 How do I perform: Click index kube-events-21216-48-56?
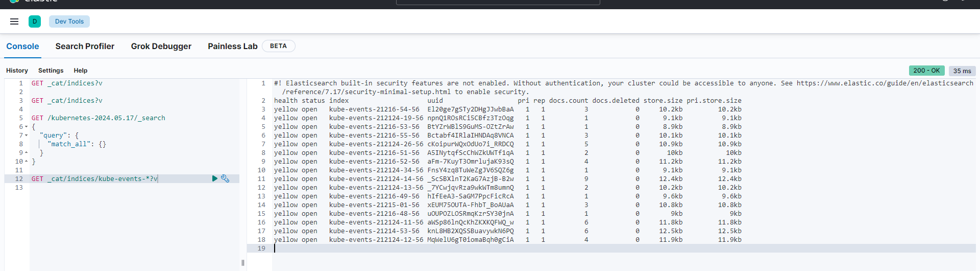[374, 213]
